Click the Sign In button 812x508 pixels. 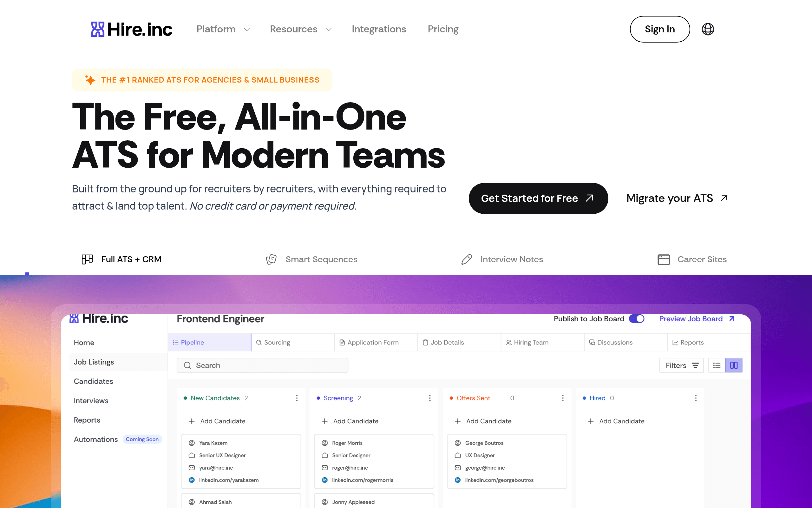[x=660, y=29]
